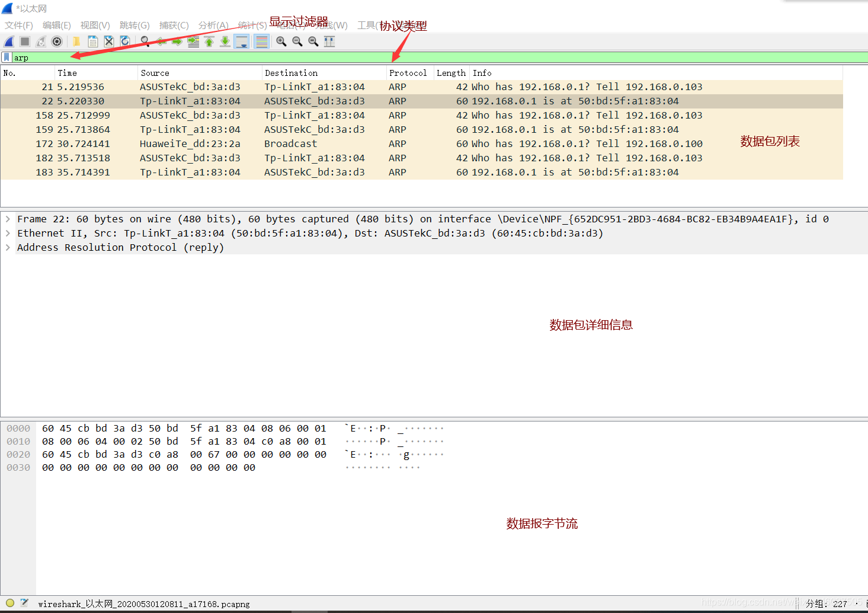Sort by the Time column header
The height and width of the screenshot is (613, 868).
pos(97,73)
